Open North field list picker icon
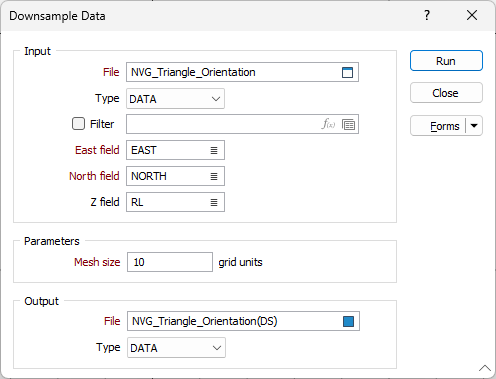The width and height of the screenshot is (496, 379). point(214,176)
